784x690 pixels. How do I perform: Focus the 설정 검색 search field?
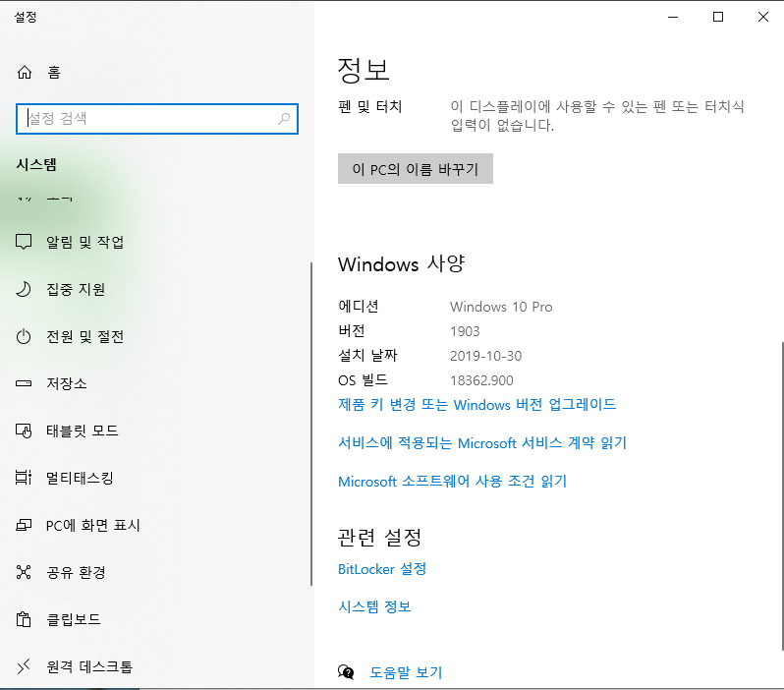click(x=157, y=119)
